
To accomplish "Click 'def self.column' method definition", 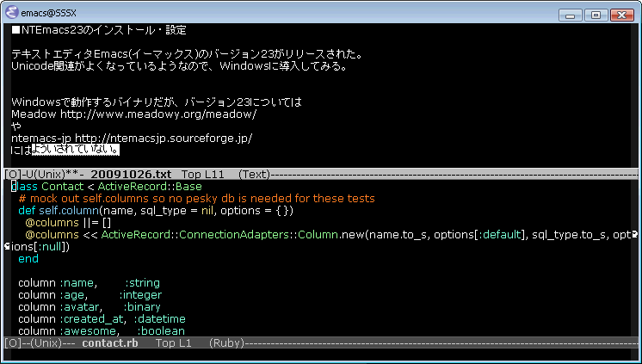I will (59, 211).
